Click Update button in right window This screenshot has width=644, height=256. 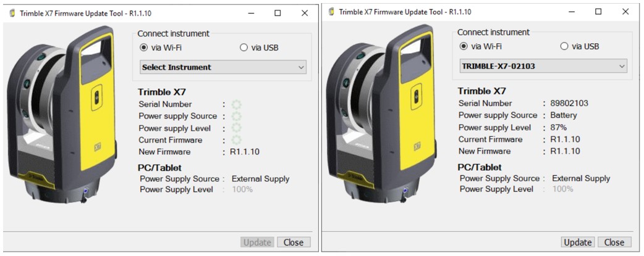pos(578,242)
